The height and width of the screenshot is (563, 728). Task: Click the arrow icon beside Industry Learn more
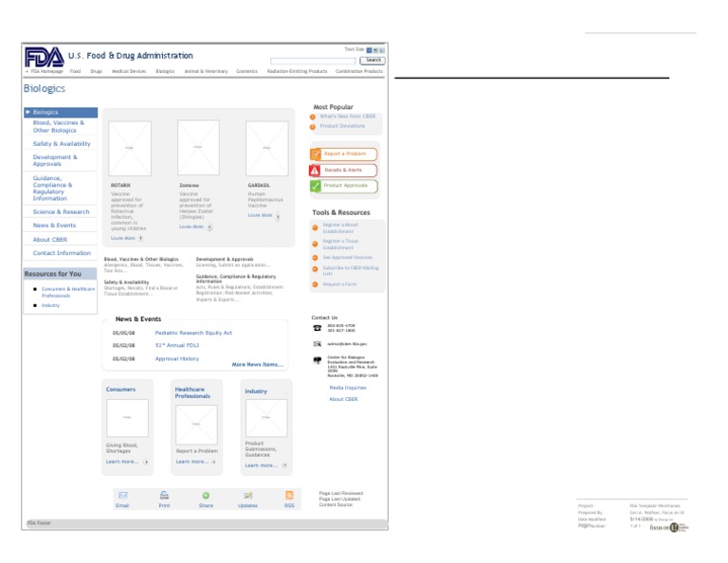pos(284,465)
